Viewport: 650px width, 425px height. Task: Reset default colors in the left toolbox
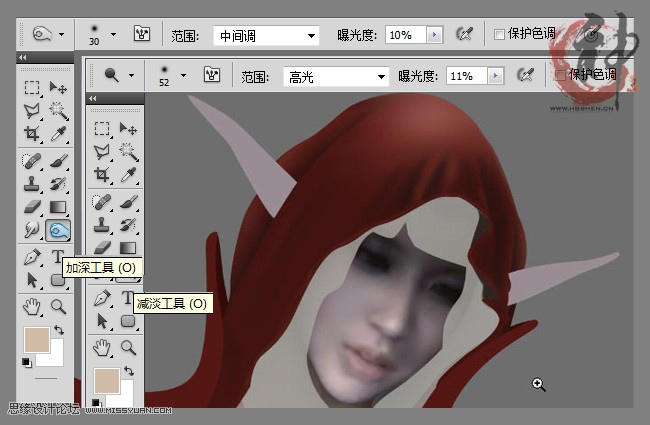27,362
